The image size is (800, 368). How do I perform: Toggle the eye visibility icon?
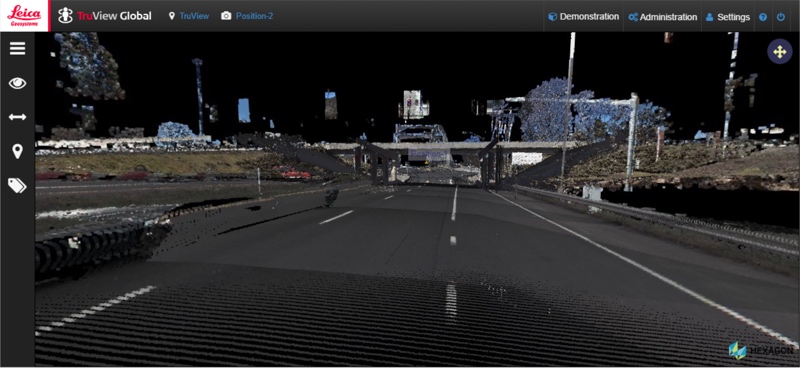tap(17, 83)
